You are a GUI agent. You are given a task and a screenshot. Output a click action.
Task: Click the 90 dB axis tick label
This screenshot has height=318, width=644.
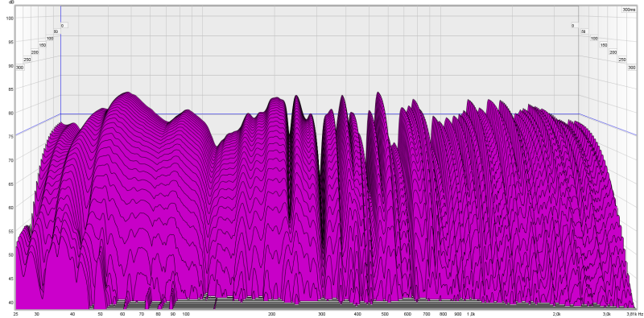tap(11, 65)
